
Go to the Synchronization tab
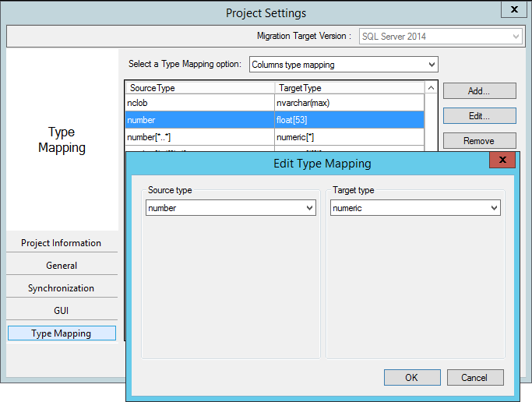(62, 288)
